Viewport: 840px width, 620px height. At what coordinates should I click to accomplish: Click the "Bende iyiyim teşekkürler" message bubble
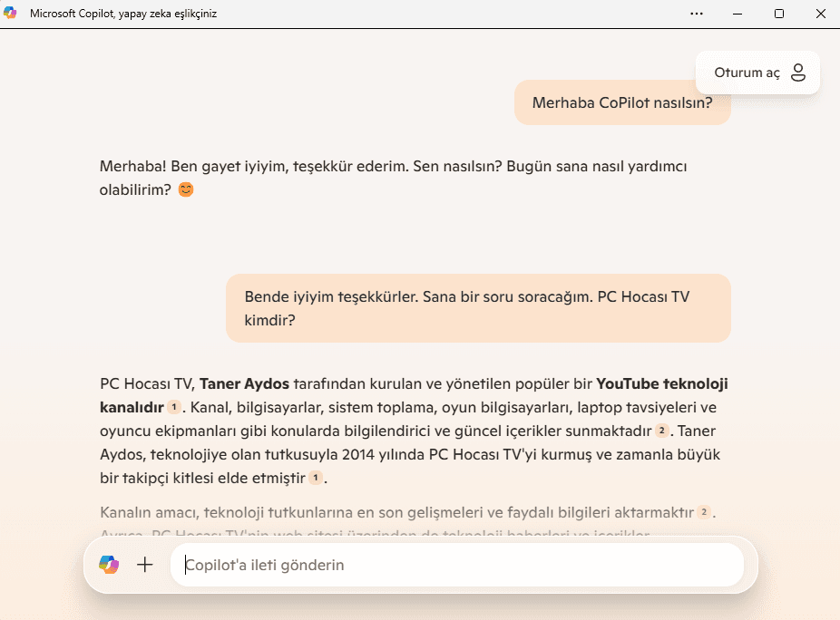[x=478, y=308]
